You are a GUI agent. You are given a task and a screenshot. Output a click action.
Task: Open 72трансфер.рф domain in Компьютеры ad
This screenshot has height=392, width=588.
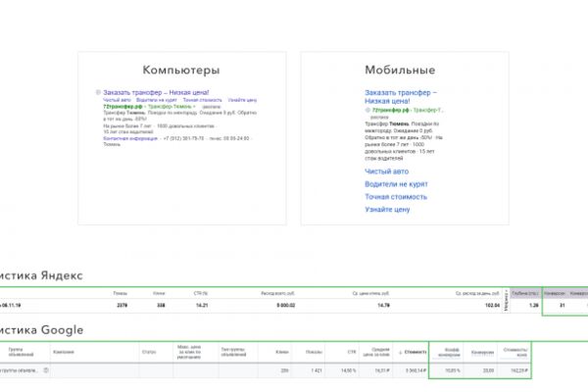point(122,107)
